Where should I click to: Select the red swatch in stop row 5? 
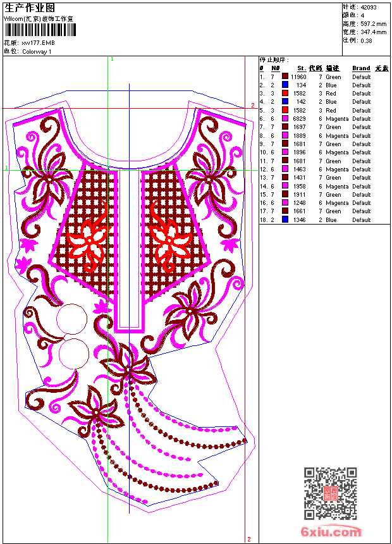[x=285, y=109]
